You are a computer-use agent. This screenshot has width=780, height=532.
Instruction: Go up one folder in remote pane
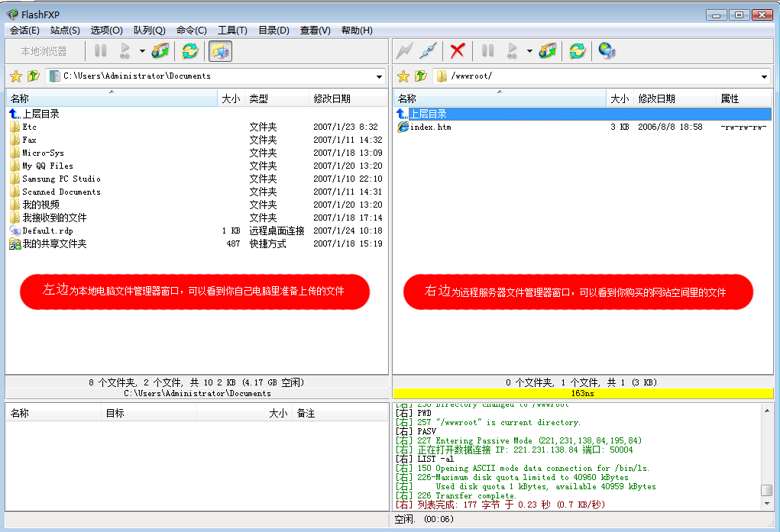(x=421, y=76)
